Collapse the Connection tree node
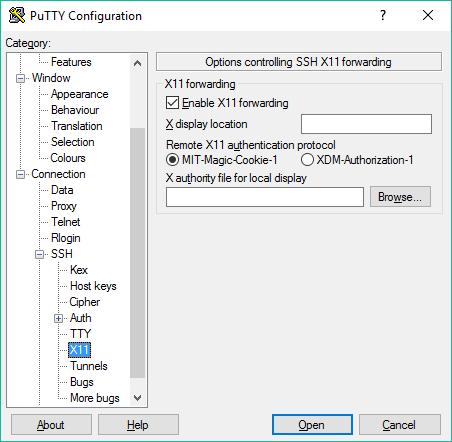 coord(21,174)
